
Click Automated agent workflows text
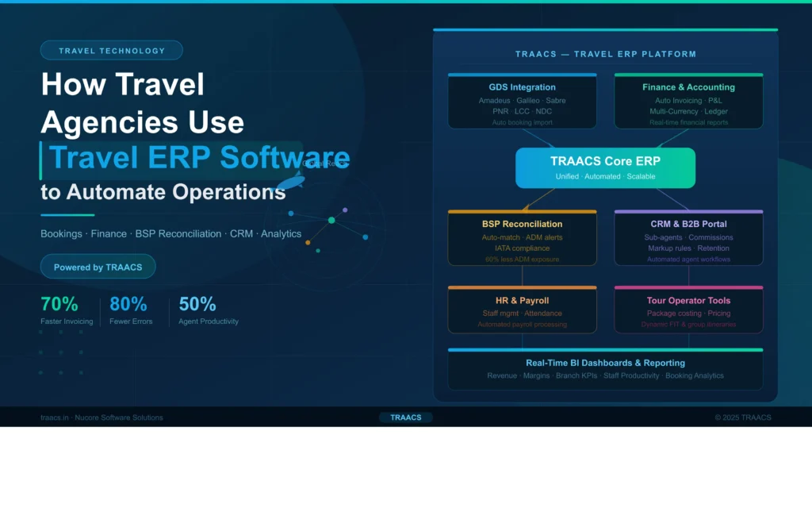tap(688, 260)
